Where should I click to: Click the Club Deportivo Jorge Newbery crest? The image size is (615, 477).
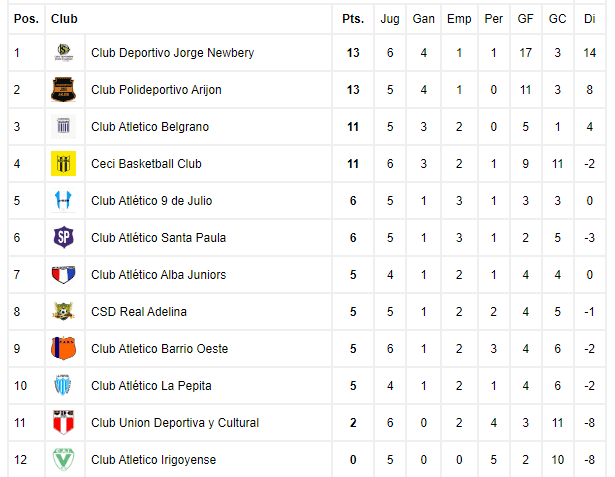(x=64, y=53)
